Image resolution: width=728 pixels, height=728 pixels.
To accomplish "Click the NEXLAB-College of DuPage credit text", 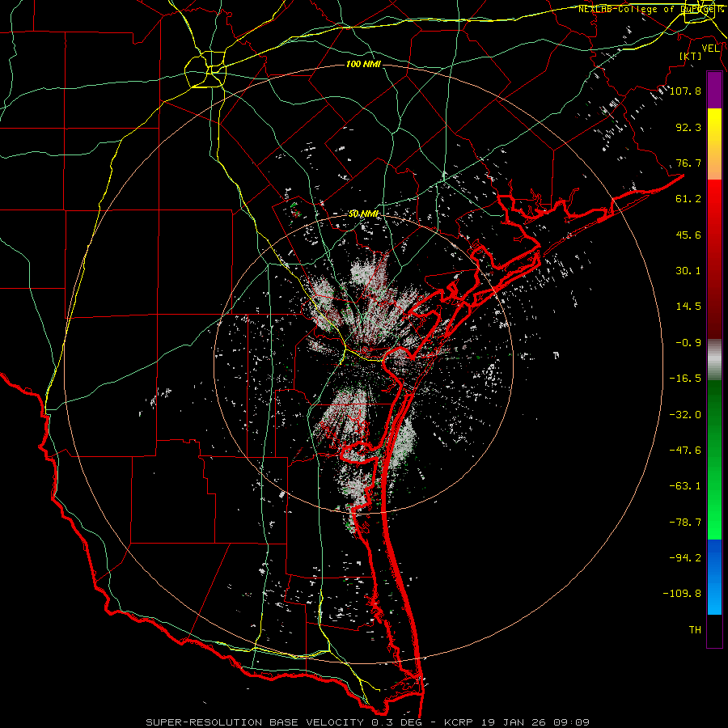I will point(650,9).
